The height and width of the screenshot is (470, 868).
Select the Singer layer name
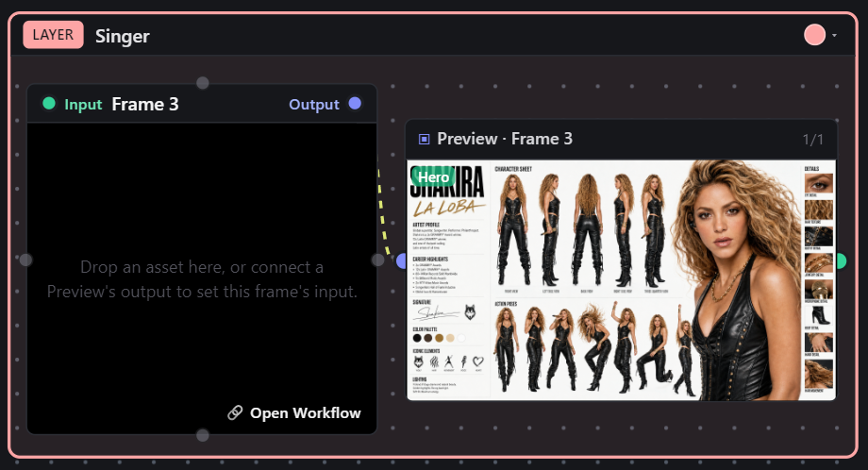tap(123, 36)
